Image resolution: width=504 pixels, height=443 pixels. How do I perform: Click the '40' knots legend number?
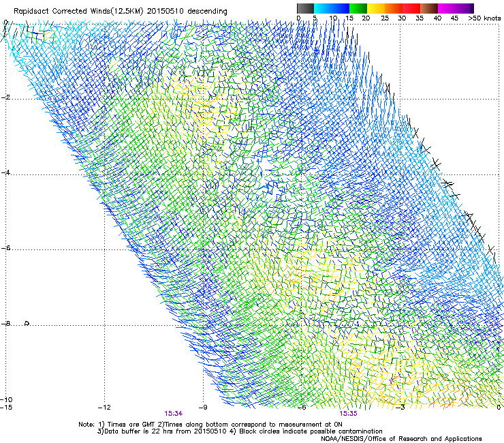coord(437,18)
